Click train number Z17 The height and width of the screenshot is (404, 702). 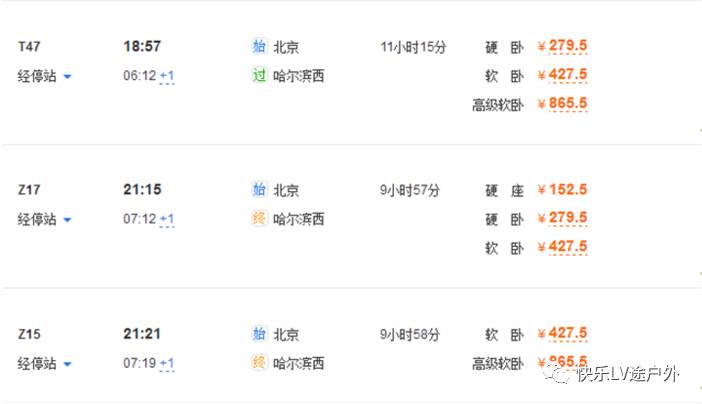(29, 190)
